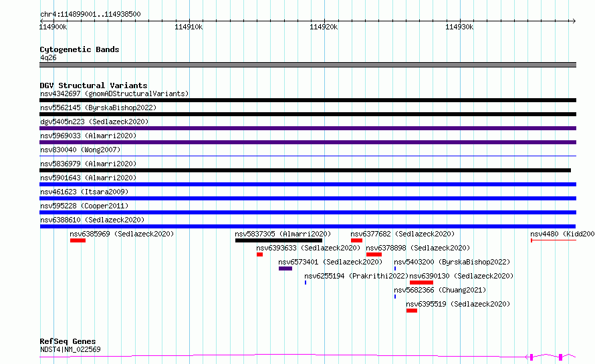Select the red bar under nsv6377682
595x364 pixels.
pyautogui.click(x=357, y=240)
